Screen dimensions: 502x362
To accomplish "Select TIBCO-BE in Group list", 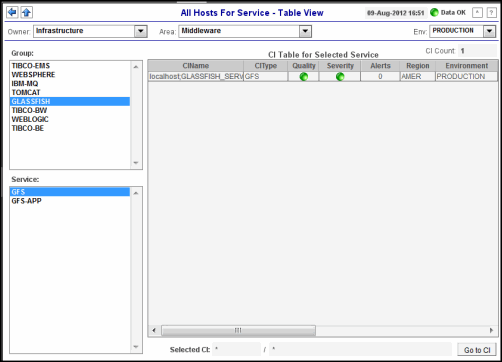I will pyautogui.click(x=70, y=128).
